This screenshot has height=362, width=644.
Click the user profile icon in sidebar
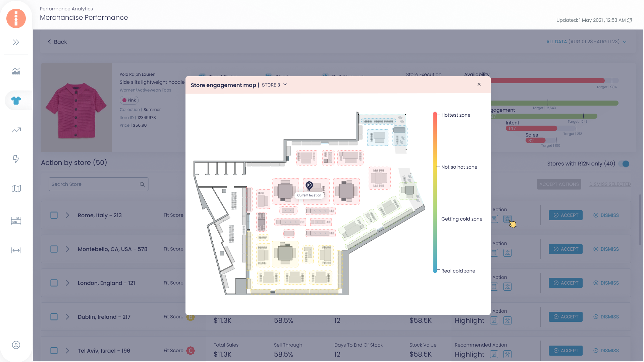pos(16,345)
